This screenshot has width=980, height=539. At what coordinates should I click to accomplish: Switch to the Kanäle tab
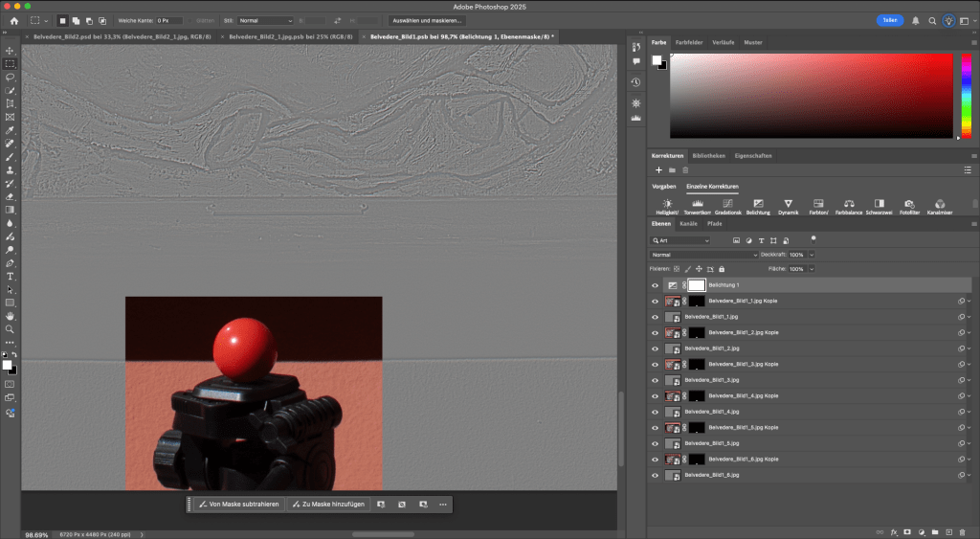click(x=688, y=223)
